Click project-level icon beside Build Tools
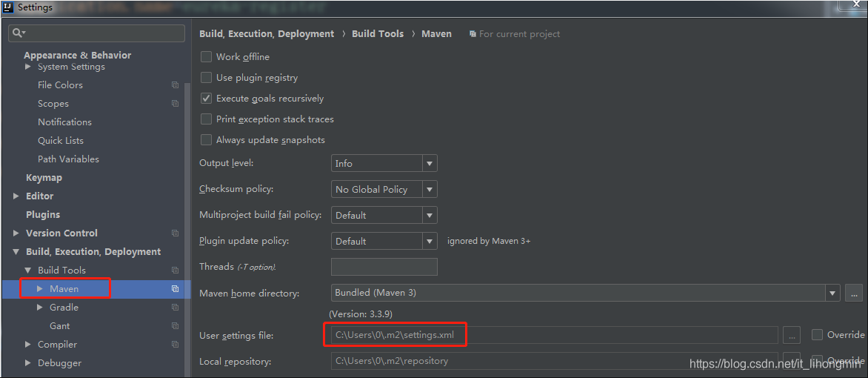 pos(175,271)
